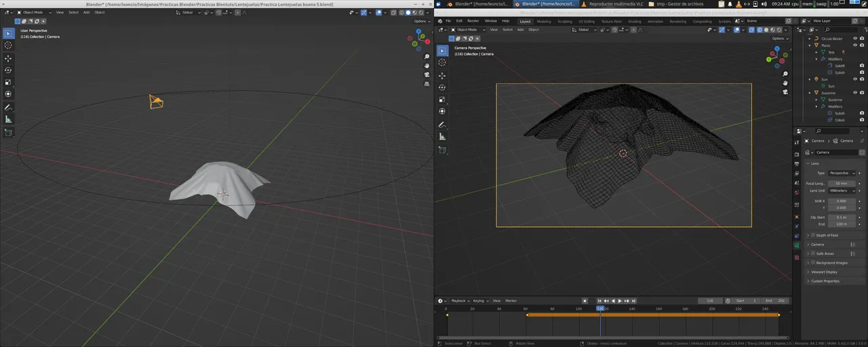Select the Scale tool in left Blender window
Image resolution: width=868 pixels, height=347 pixels.
(x=8, y=82)
